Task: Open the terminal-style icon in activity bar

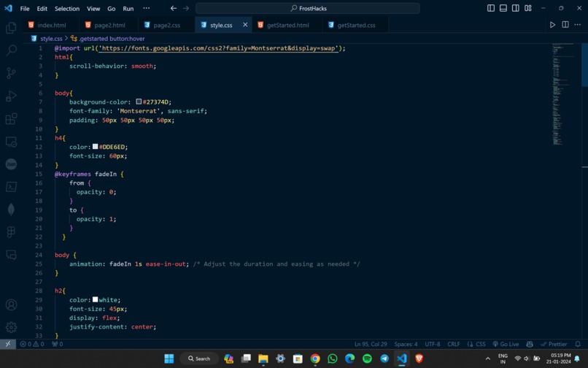Action: click(x=11, y=187)
